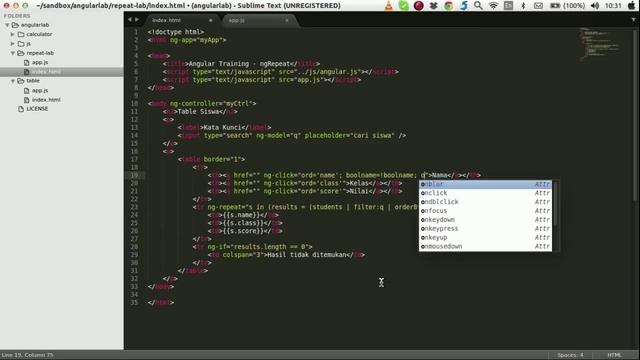This screenshot has width=640, height=360.
Task: Click line number 23 in the gutter
Action: tap(134, 207)
